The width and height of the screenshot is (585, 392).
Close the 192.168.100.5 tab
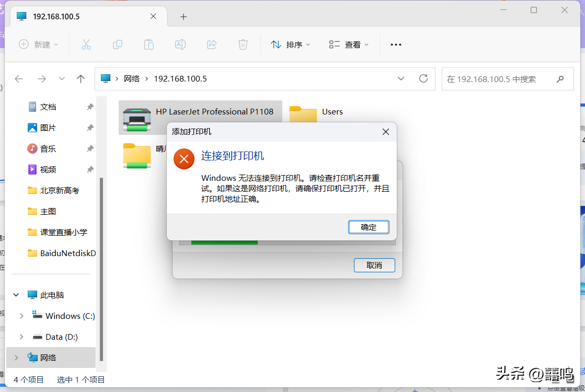(x=153, y=16)
